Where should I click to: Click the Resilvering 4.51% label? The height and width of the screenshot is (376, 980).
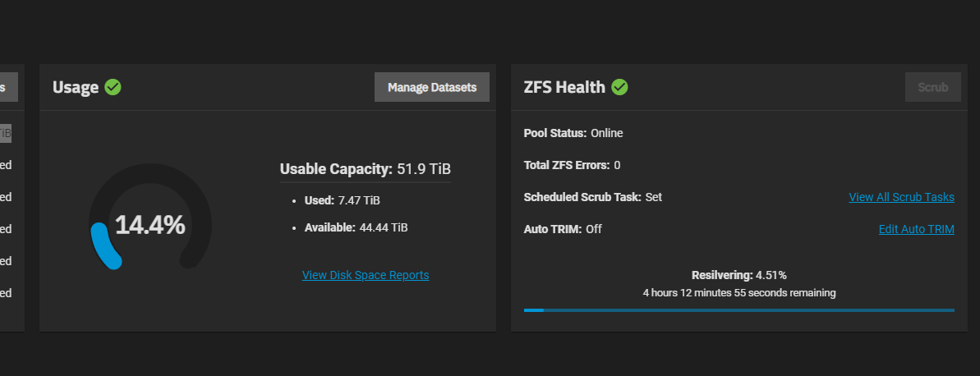point(738,275)
